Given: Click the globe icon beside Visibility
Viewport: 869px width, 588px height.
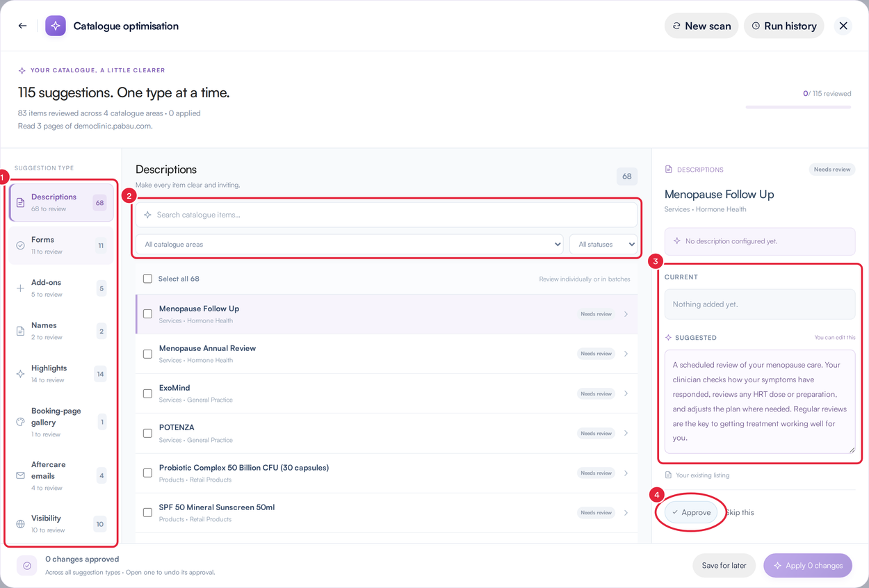Looking at the screenshot, I should pyautogui.click(x=20, y=524).
